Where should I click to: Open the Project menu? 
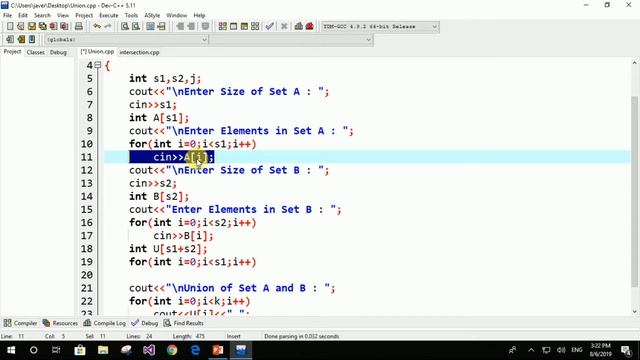pyautogui.click(x=84, y=15)
